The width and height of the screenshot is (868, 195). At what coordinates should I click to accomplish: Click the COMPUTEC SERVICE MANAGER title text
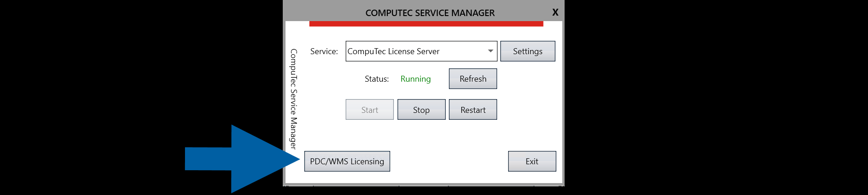click(x=430, y=13)
